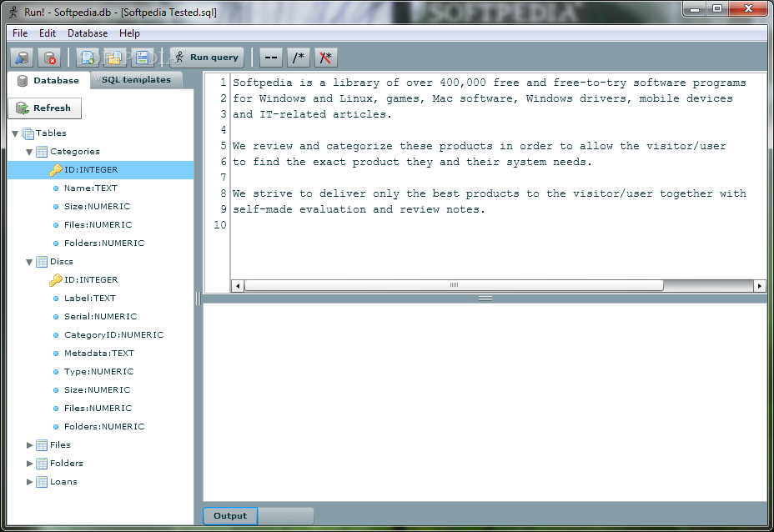Click editor line 8 starting 'We strive to deliver'
This screenshot has width=774, height=532.
(x=490, y=193)
